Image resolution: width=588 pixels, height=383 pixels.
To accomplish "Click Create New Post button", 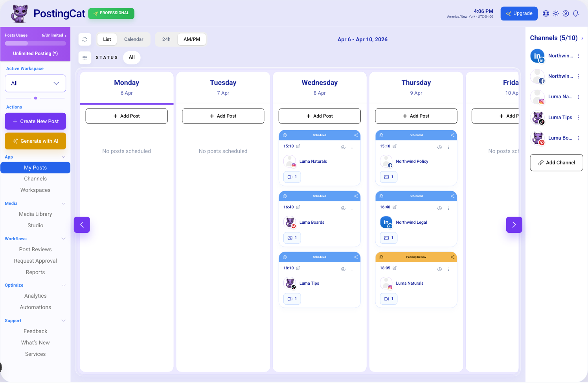I will pyautogui.click(x=35, y=122).
